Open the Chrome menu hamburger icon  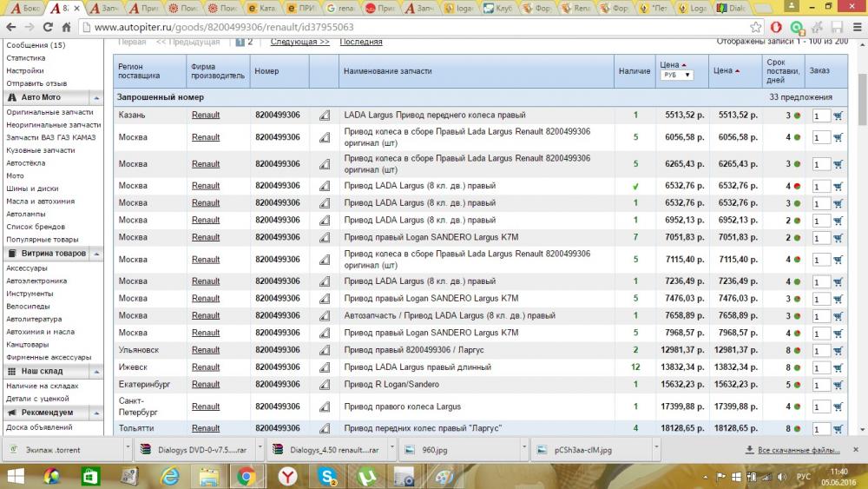click(857, 27)
